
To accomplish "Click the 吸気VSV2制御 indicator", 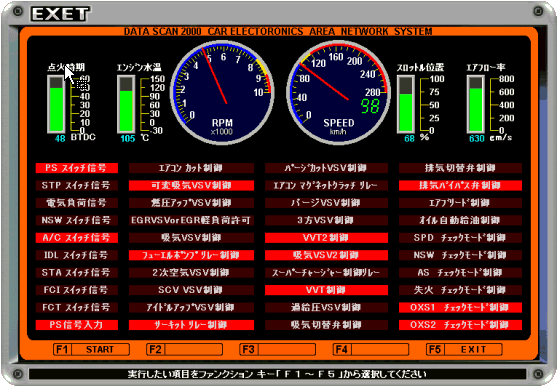I will pyautogui.click(x=326, y=255).
